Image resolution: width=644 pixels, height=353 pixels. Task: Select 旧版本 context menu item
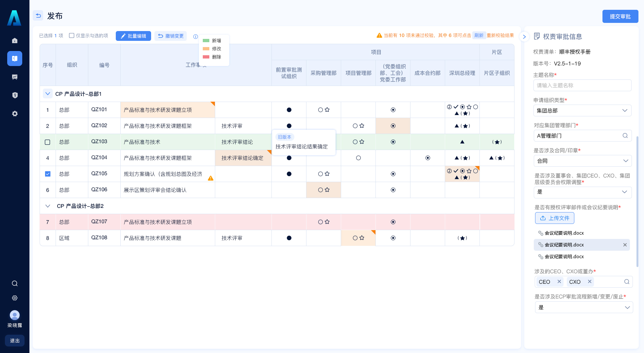tap(283, 137)
